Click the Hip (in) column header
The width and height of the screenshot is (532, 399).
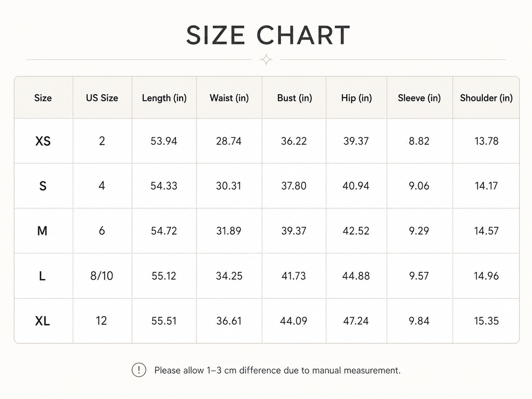coord(357,98)
